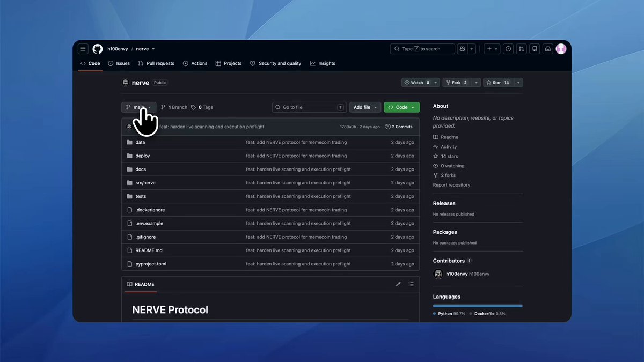Screen dimensions: 644x362
Task: Open the Copilot chat icon
Action: [x=462, y=49]
